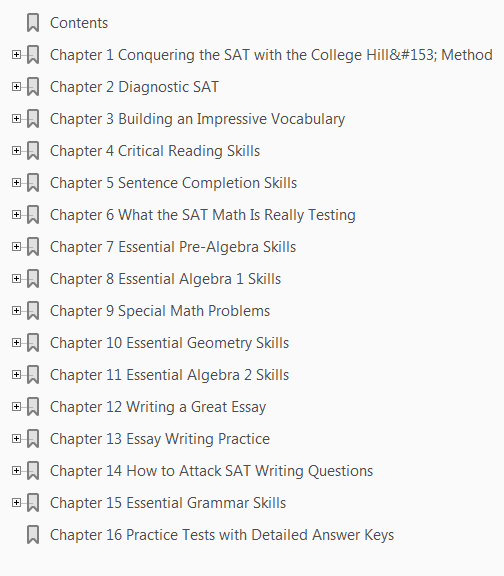504x576 pixels.
Task: Expand Chapter 11 Essential Algebra 2 Skills
Action: (x=16, y=374)
